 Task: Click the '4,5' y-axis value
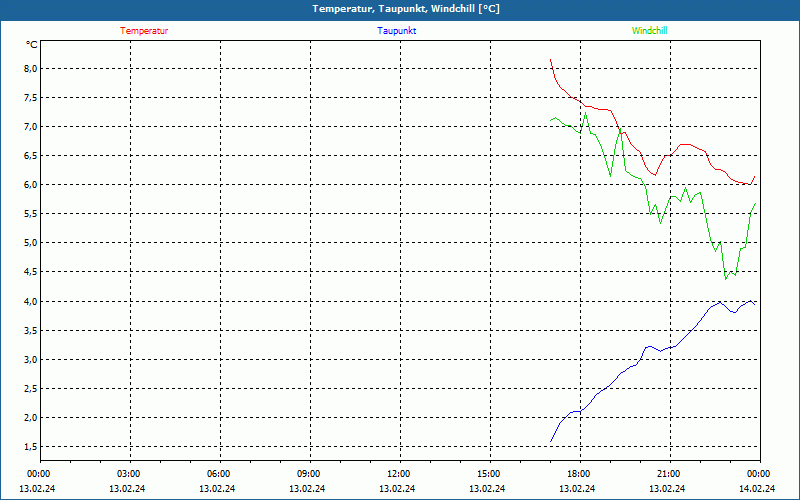pos(31,272)
